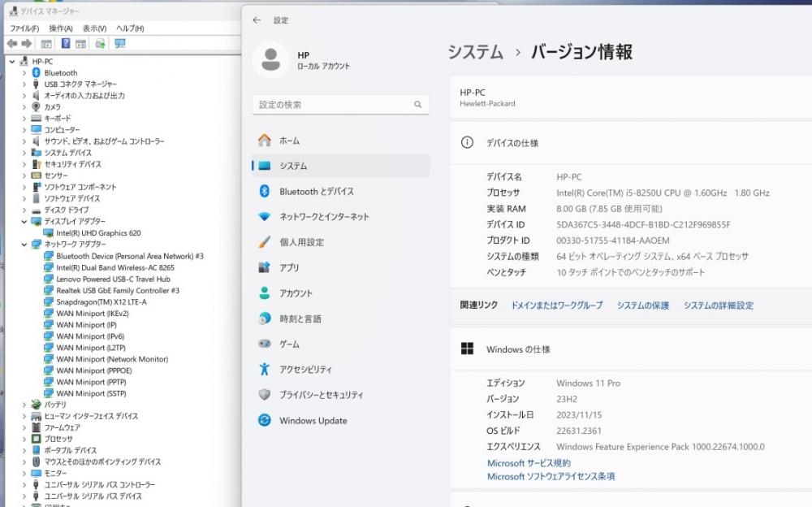Click the Forward arrow in Device Manager toolbar
Viewport: 812px width, 507px height.
(x=27, y=44)
